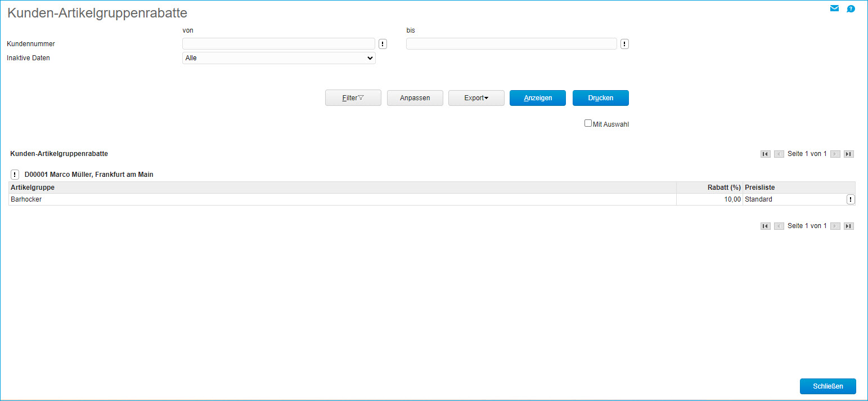
Task: Focus the Kundennummer bis input field
Action: [511, 44]
